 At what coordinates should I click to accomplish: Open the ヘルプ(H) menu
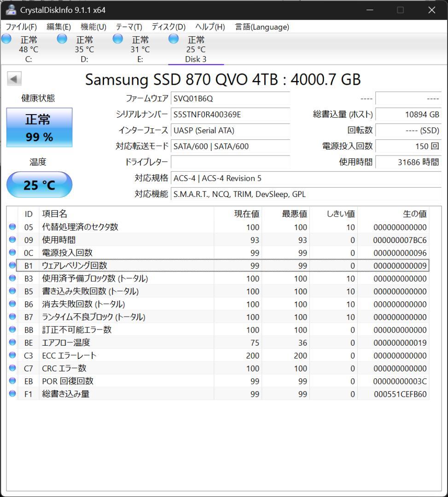(210, 27)
